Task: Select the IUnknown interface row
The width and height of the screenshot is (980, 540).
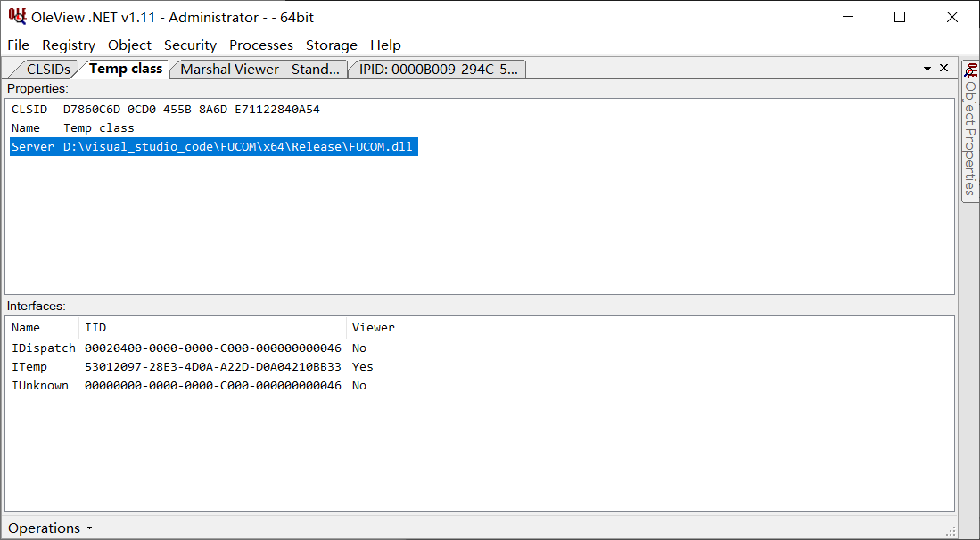Action: tap(189, 385)
